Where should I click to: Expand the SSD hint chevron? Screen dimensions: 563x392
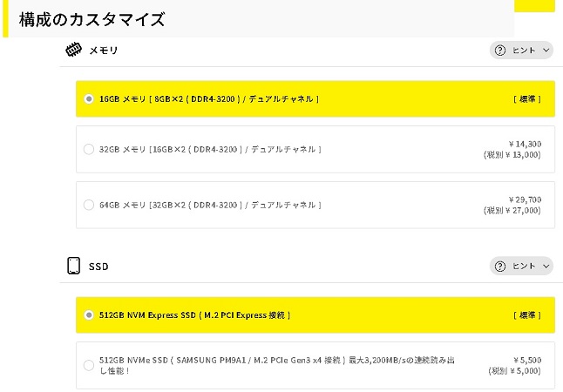click(x=546, y=266)
